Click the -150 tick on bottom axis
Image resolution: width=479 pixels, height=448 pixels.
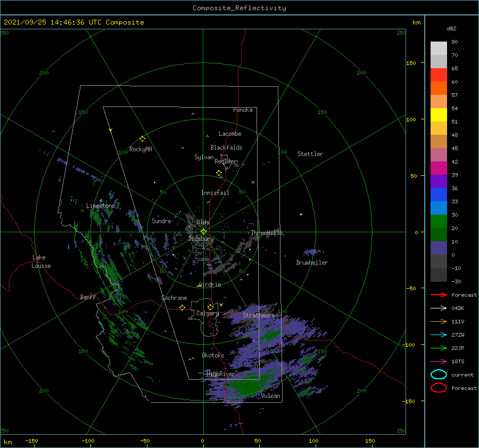(31, 441)
